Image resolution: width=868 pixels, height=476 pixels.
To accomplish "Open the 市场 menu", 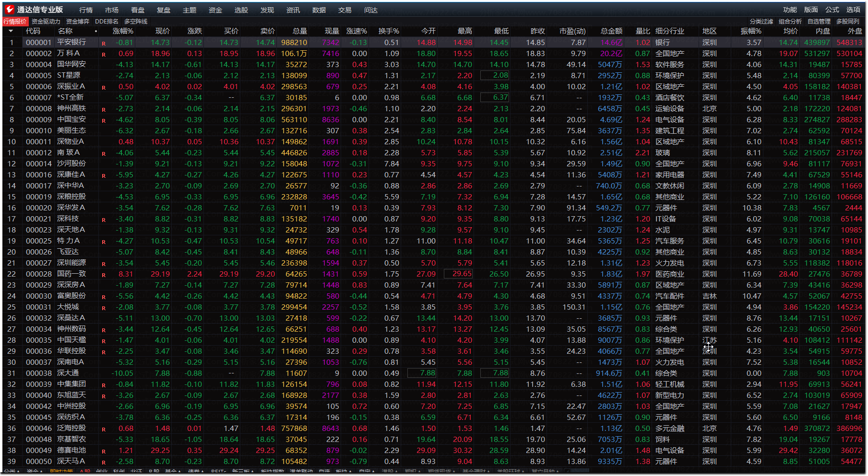I will (x=112, y=10).
